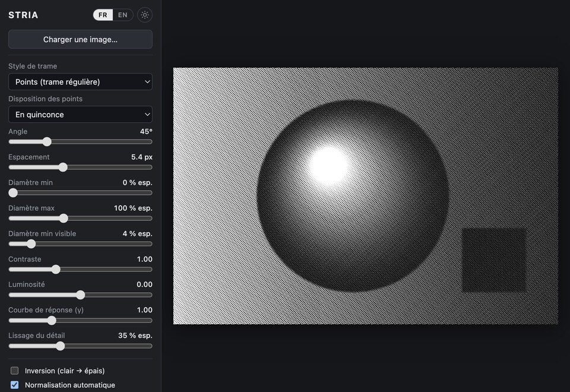Click the STRIA app title

pyautogui.click(x=23, y=15)
